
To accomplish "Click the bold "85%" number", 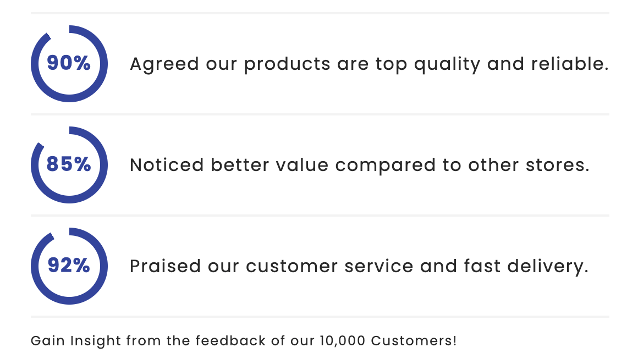I will click(69, 164).
